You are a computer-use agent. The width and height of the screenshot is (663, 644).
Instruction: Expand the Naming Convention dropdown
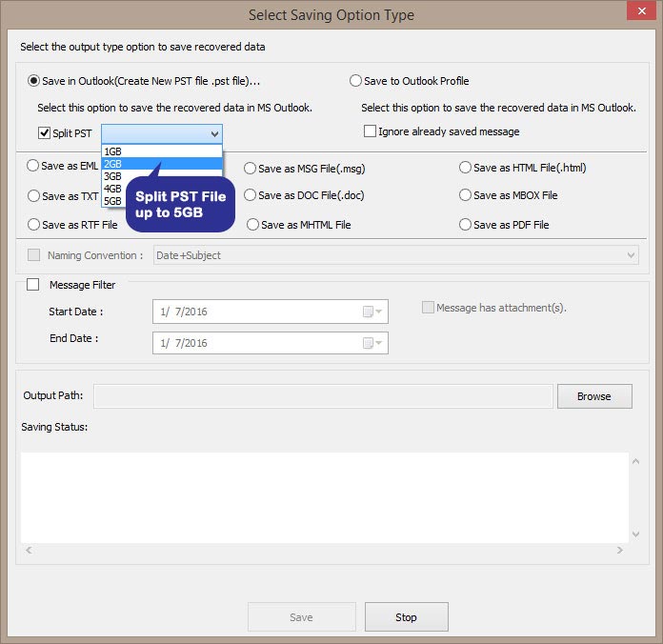tap(632, 255)
